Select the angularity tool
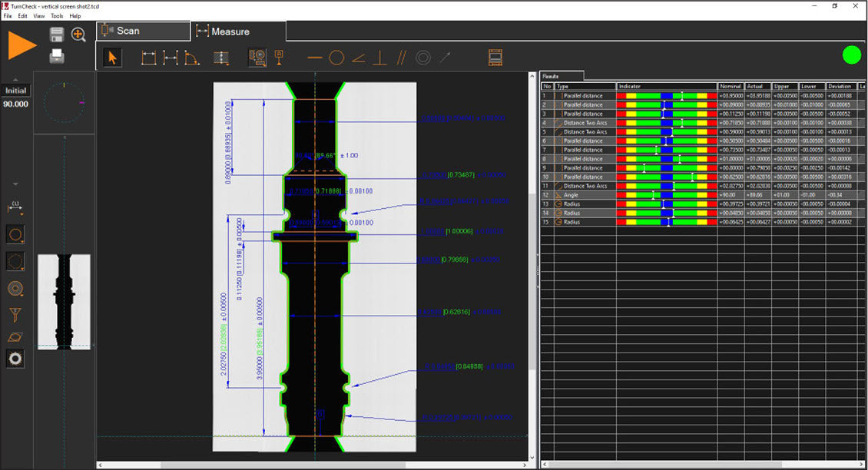Screen dimensions: 868x470 click(359, 58)
